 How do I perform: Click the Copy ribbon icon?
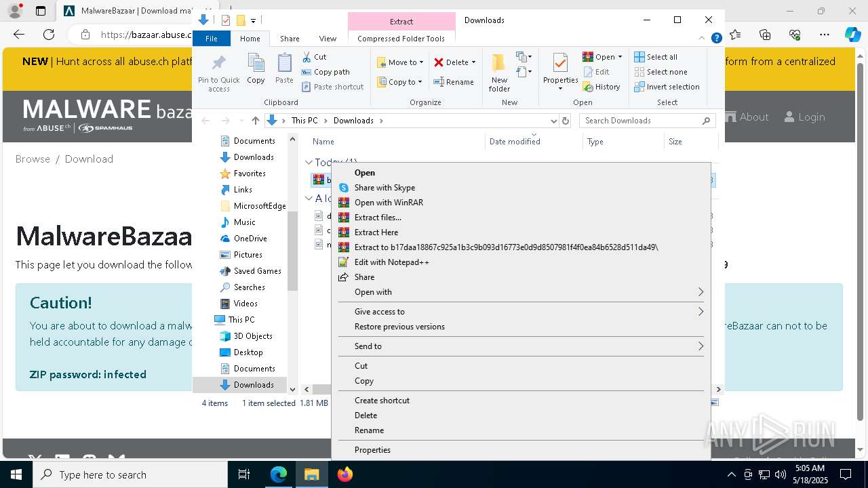click(x=256, y=69)
